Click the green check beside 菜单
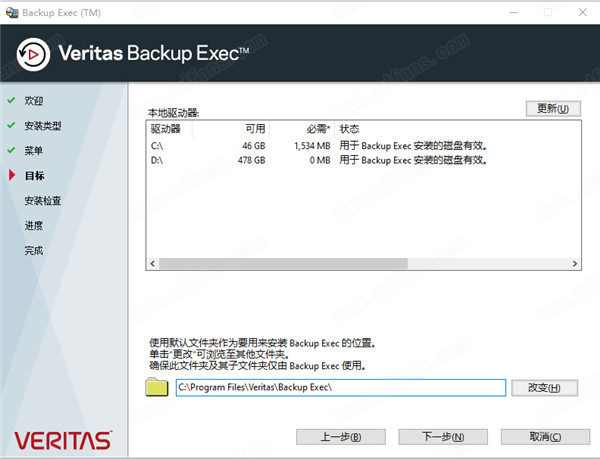 [11, 150]
